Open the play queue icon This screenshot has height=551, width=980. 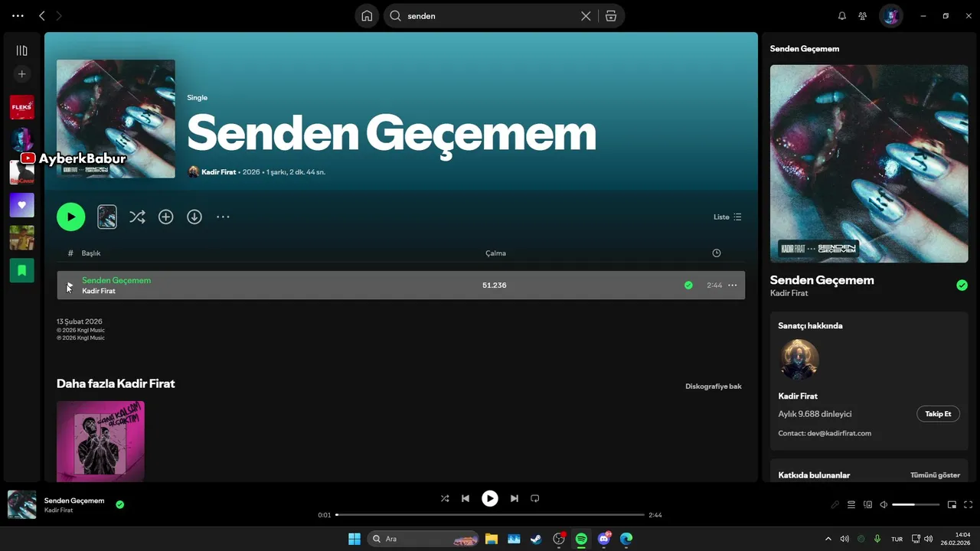pos(851,504)
